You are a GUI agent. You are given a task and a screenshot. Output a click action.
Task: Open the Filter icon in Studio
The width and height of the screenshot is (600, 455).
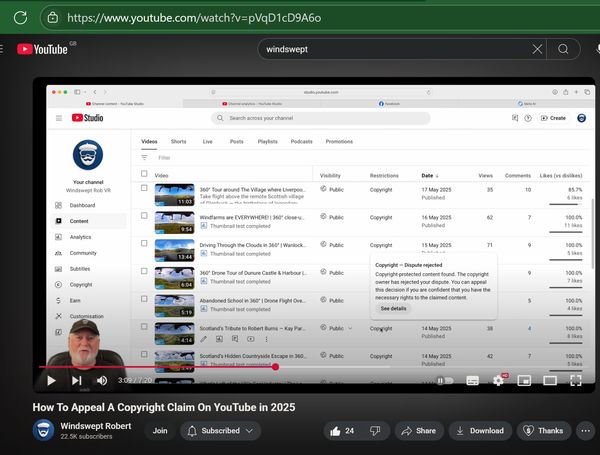tap(144, 157)
